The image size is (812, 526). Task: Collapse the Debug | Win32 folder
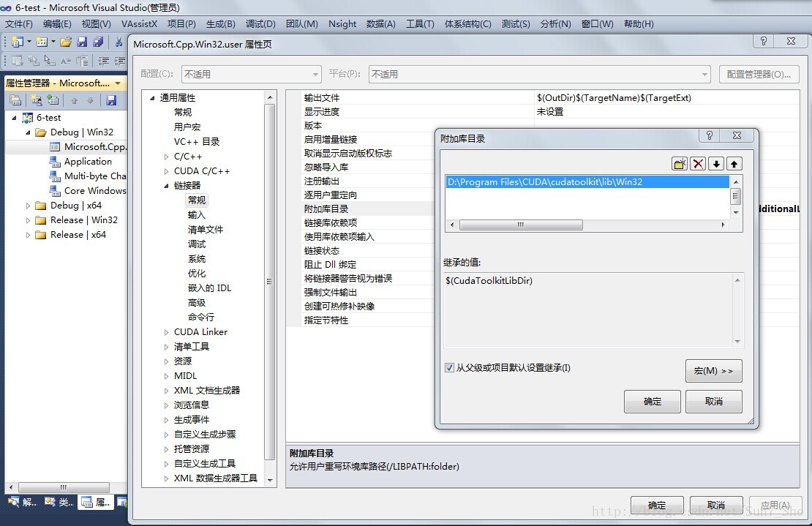click(x=28, y=132)
